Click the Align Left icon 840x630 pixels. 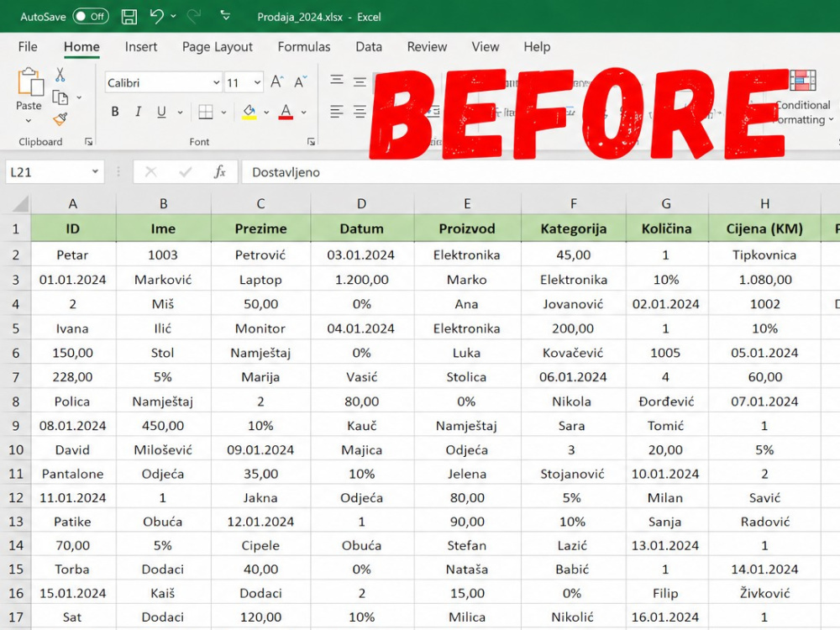(337, 112)
